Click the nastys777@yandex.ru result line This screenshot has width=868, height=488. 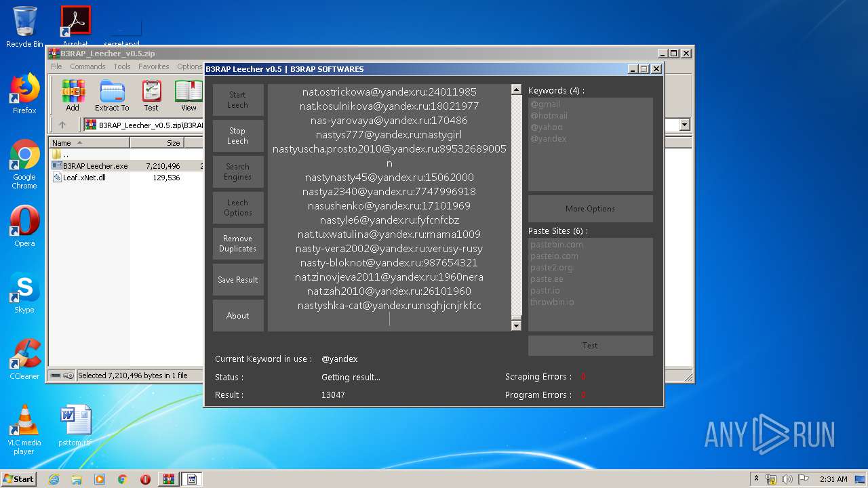pos(389,135)
